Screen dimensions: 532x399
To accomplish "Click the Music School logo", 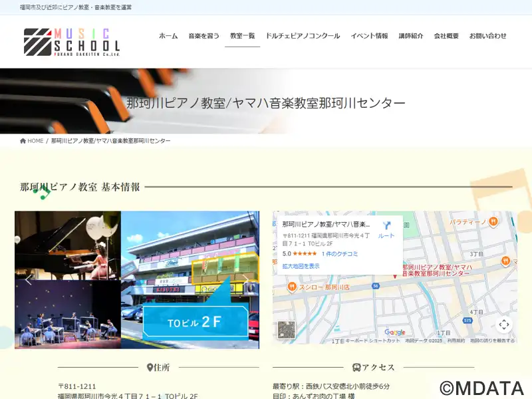I will click(72, 41).
